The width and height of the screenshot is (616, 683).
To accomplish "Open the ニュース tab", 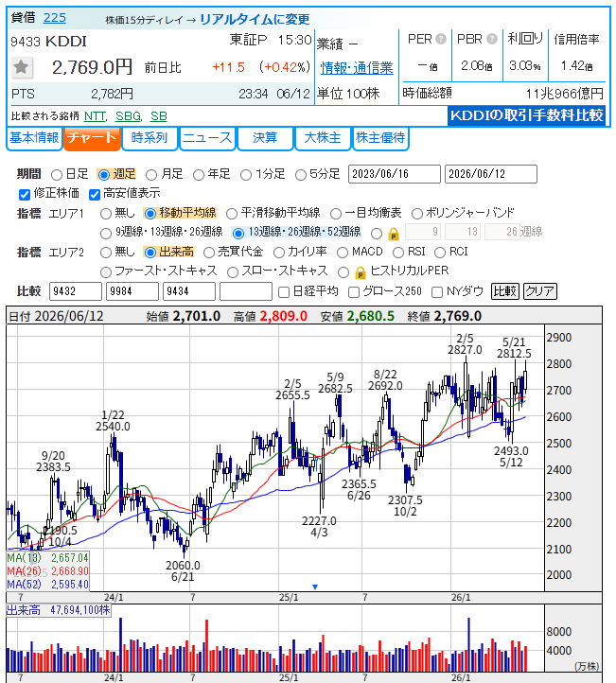I will [x=207, y=138].
